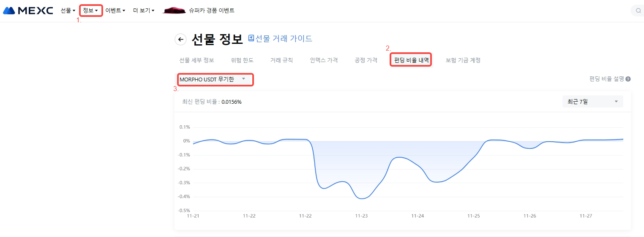Click the MEXC logo
The width and height of the screenshot is (644, 237).
28,11
